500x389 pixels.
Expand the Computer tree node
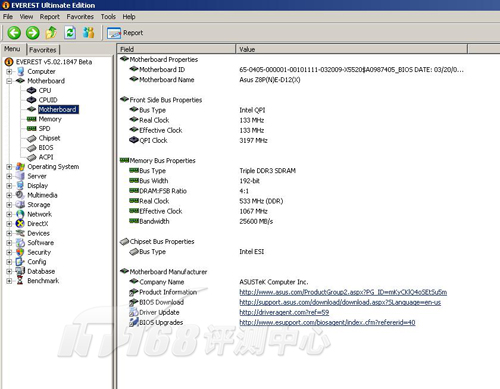click(9, 71)
